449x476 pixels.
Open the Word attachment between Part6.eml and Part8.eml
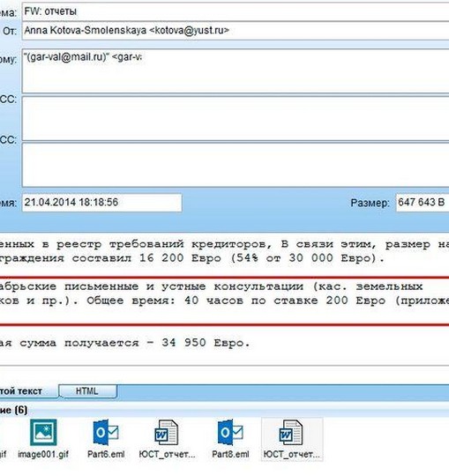167,439
